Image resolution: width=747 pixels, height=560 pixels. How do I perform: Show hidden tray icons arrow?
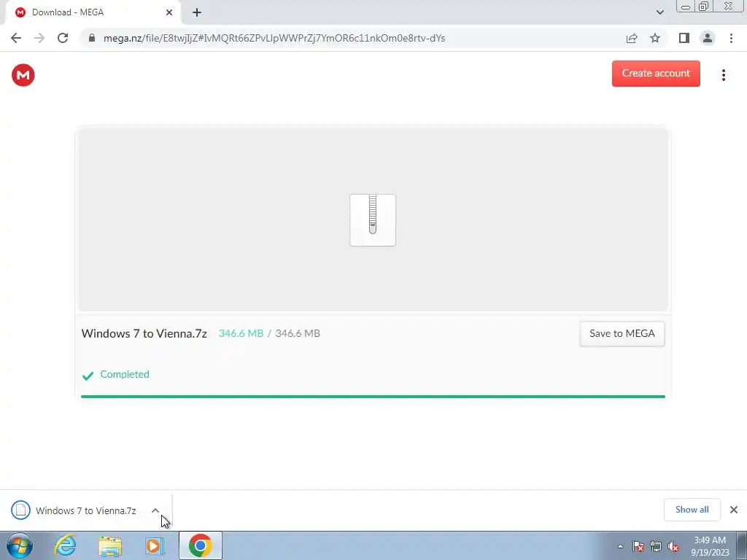[x=620, y=546]
